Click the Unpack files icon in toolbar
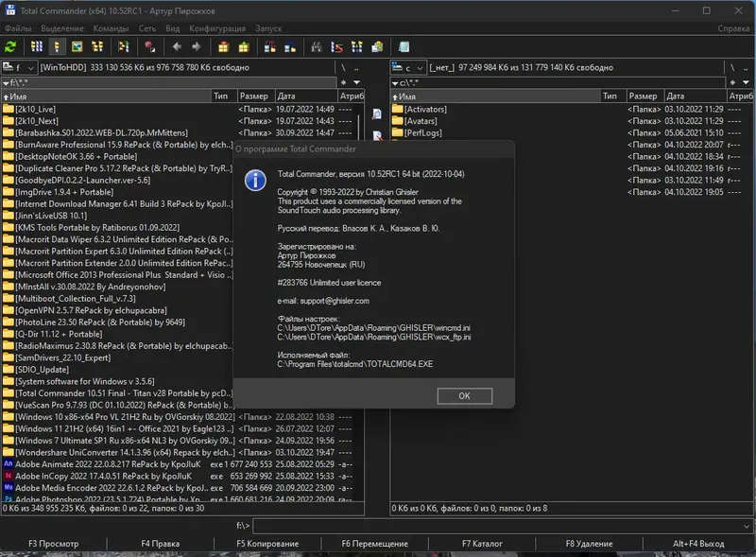The image size is (756, 557). 243,46
